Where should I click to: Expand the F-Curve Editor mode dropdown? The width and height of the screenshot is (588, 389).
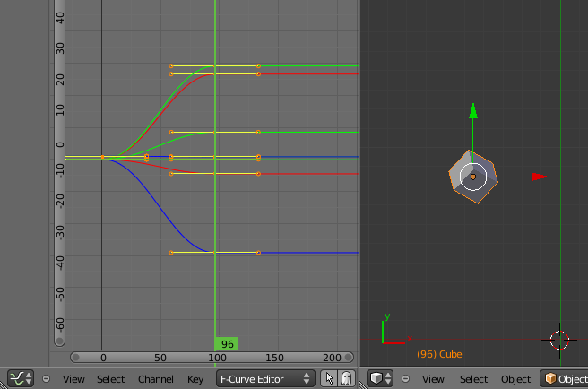[x=266, y=379]
